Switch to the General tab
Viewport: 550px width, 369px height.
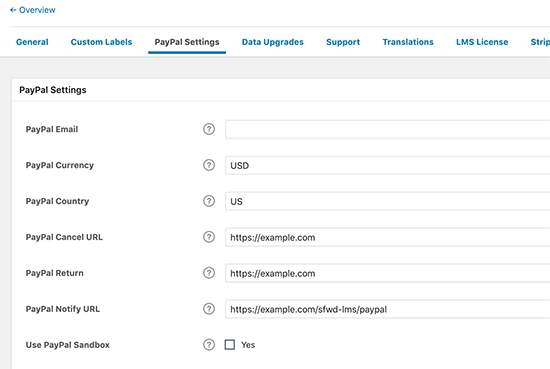pyautogui.click(x=32, y=42)
